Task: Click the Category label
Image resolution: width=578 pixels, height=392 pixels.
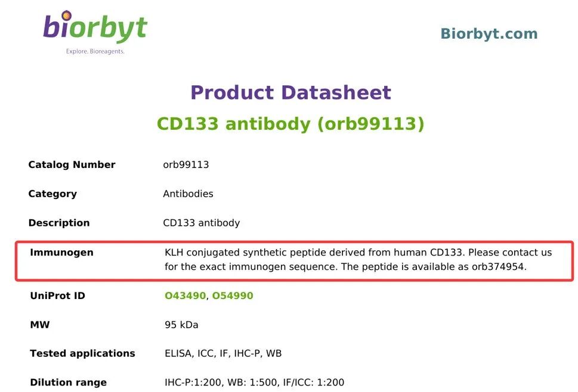Action: coord(52,194)
